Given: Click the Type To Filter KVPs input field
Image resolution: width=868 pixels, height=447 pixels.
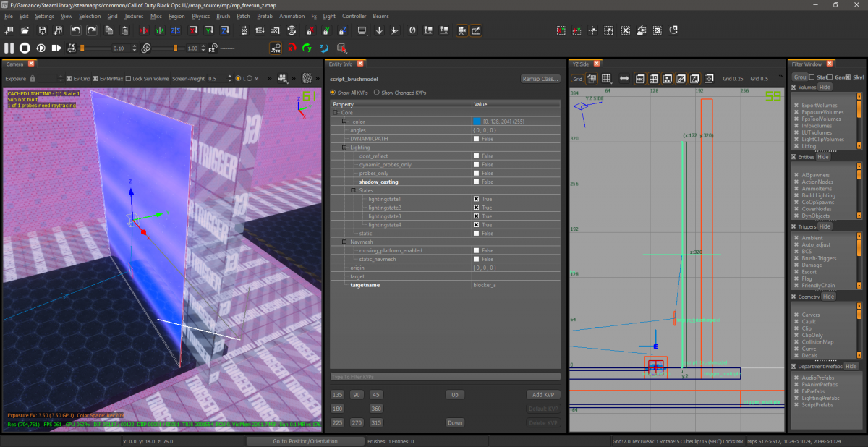Looking at the screenshot, I should [x=445, y=375].
